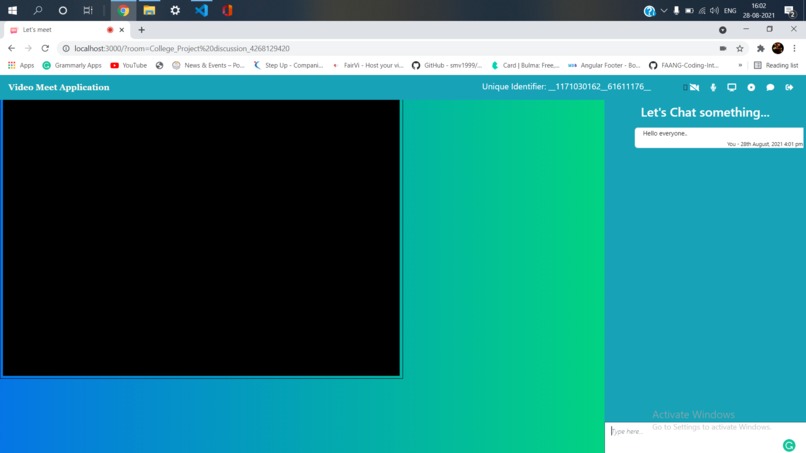The width and height of the screenshot is (806, 453).
Task: Click the Video Meet Application title
Action: pyautogui.click(x=59, y=87)
